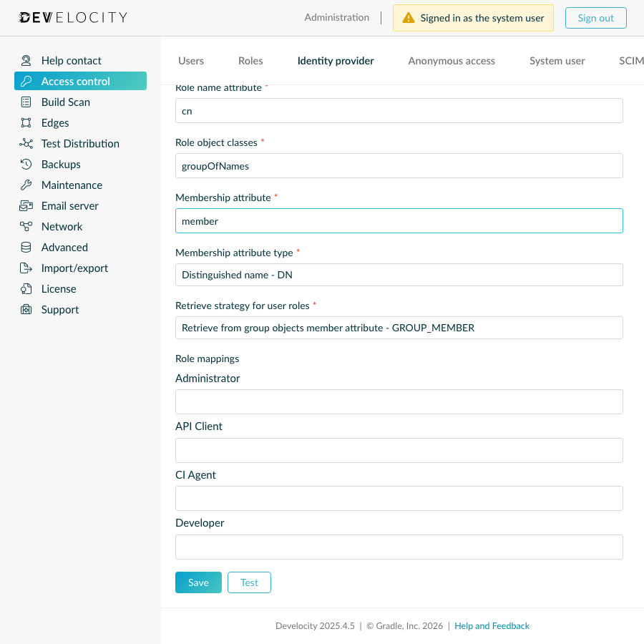Open Test Distribution settings
The image size is (644, 644).
(x=81, y=143)
